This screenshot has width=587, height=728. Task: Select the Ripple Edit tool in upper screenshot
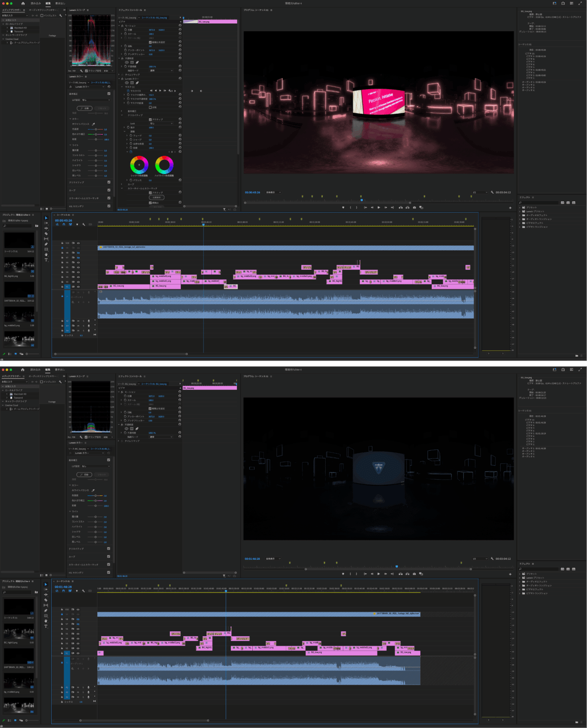tap(46, 228)
